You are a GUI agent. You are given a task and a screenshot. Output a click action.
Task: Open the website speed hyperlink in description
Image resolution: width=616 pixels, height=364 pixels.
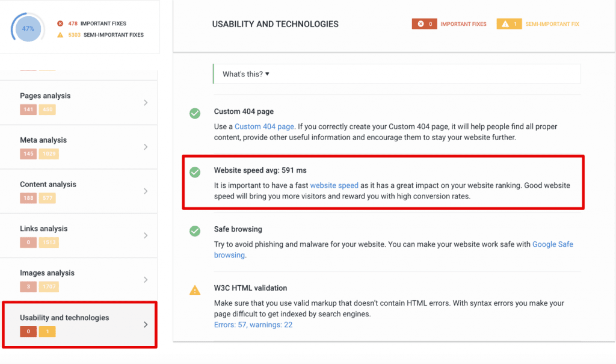click(334, 185)
